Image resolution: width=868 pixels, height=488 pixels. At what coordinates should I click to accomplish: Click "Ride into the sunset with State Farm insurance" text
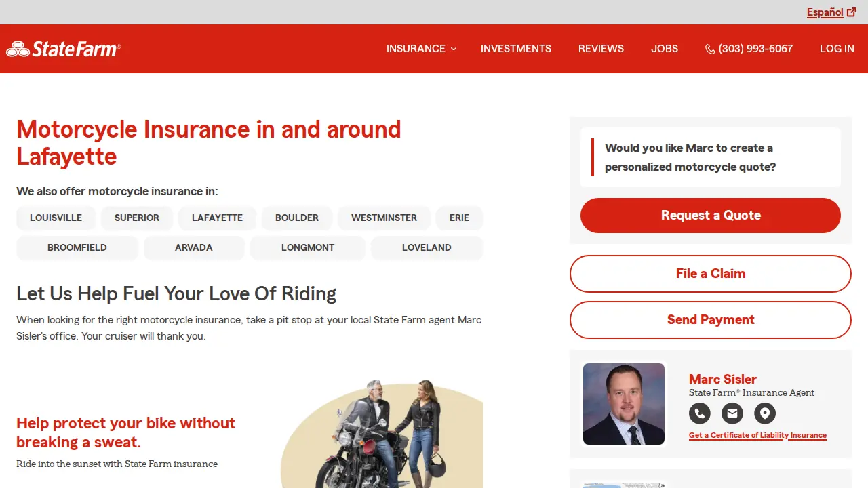pyautogui.click(x=117, y=464)
